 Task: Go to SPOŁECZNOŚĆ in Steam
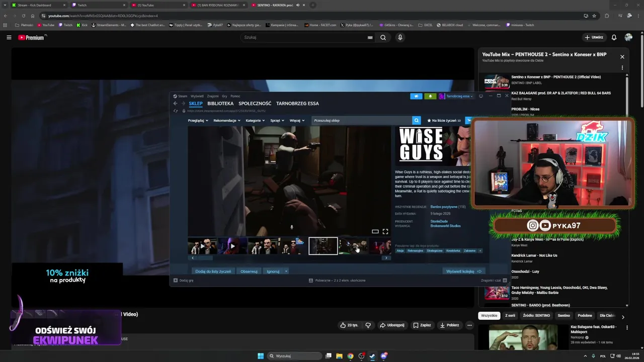(255, 104)
